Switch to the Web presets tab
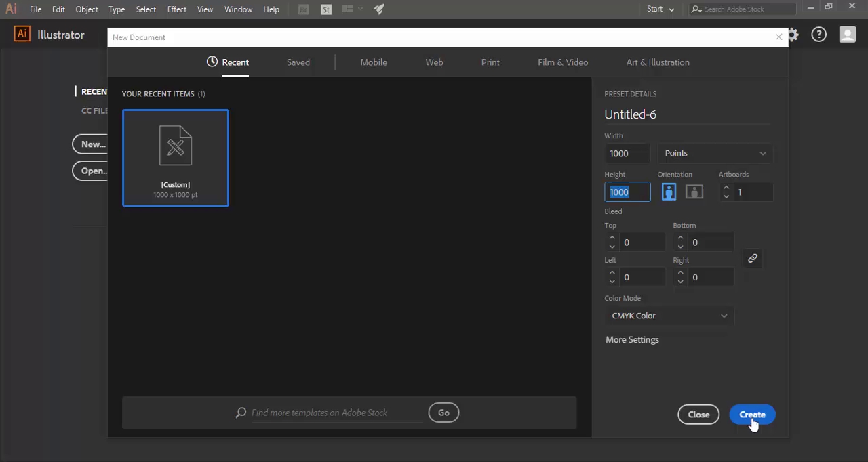 pos(434,62)
